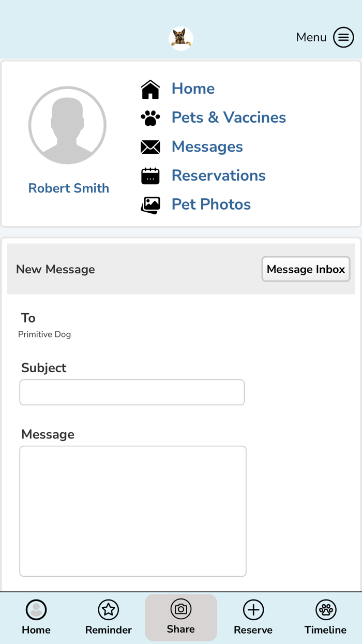Open the Reserve plus icon
This screenshot has height=644, width=362.
click(x=253, y=610)
